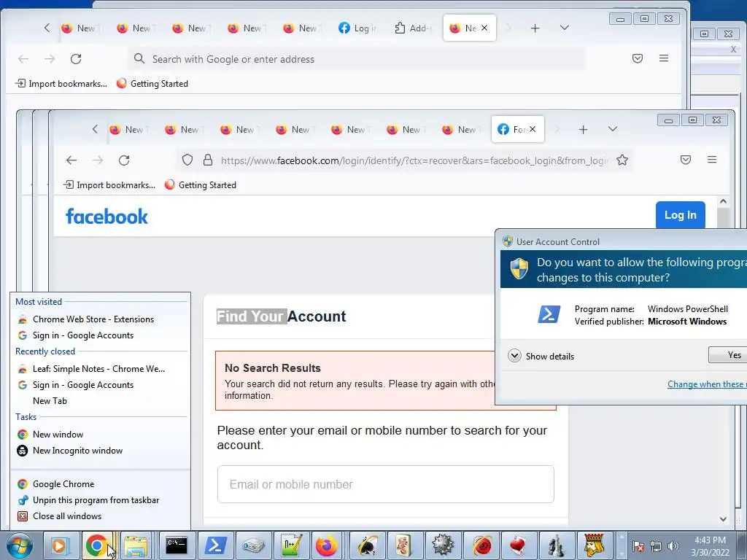This screenshot has height=560, width=747.
Task: Reload the Facebook page in front Firefox
Action: (x=124, y=160)
